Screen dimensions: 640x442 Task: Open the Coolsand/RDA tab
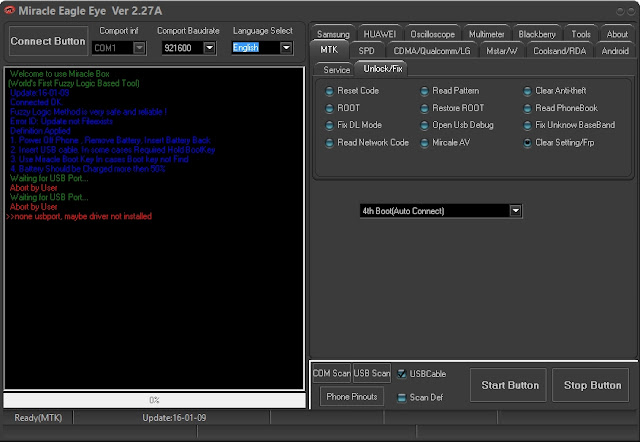pyautogui.click(x=560, y=51)
